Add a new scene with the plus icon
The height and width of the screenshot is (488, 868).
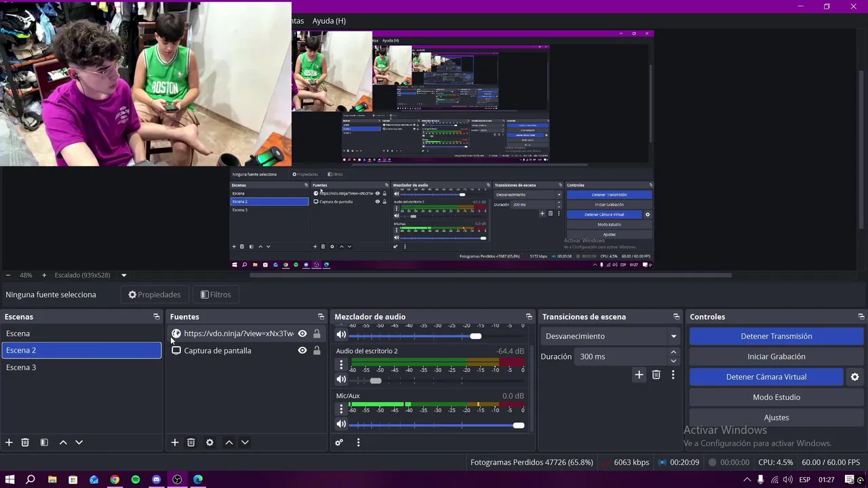tap(9, 443)
